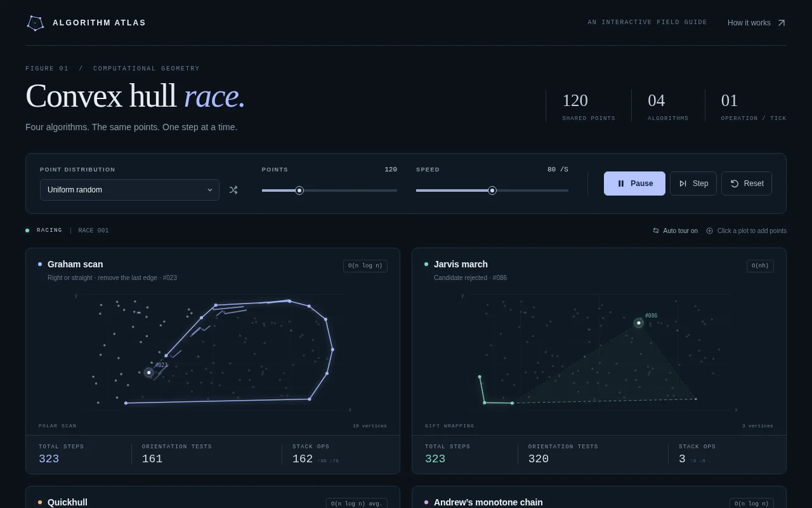Click the GIFT WRAPPING label
This screenshot has height=508, width=812.
[x=450, y=426]
